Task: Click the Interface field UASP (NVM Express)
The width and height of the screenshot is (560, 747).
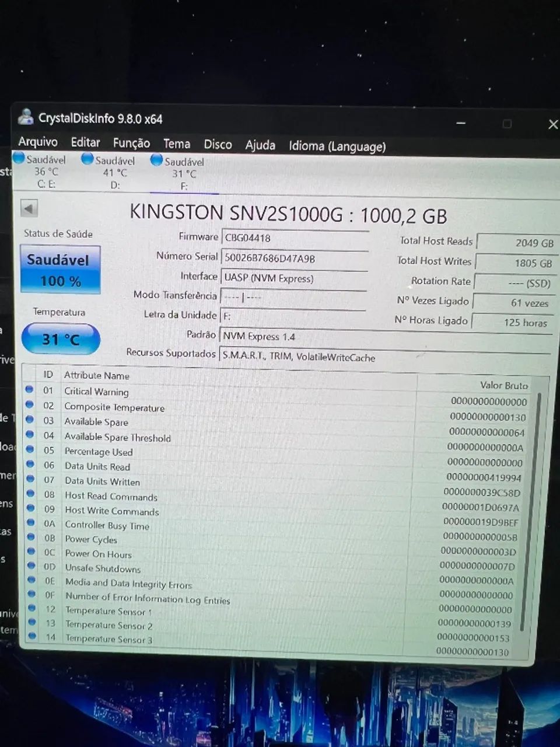Action: pos(294,278)
